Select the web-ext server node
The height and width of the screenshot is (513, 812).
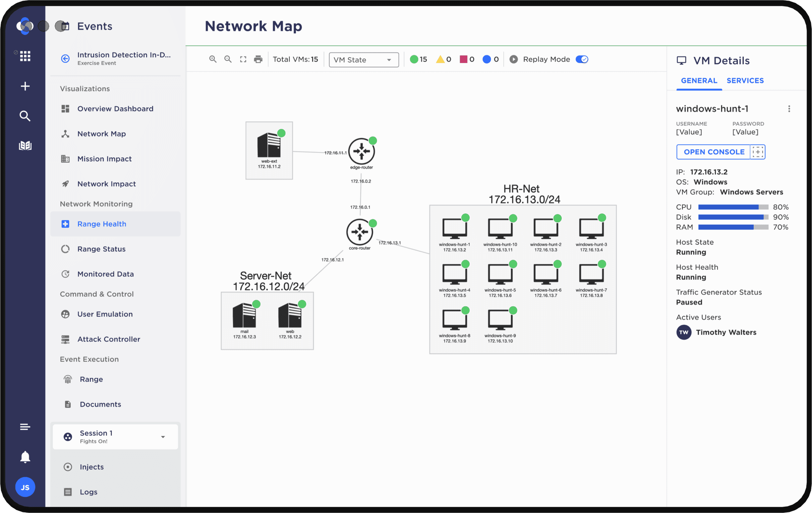point(269,146)
